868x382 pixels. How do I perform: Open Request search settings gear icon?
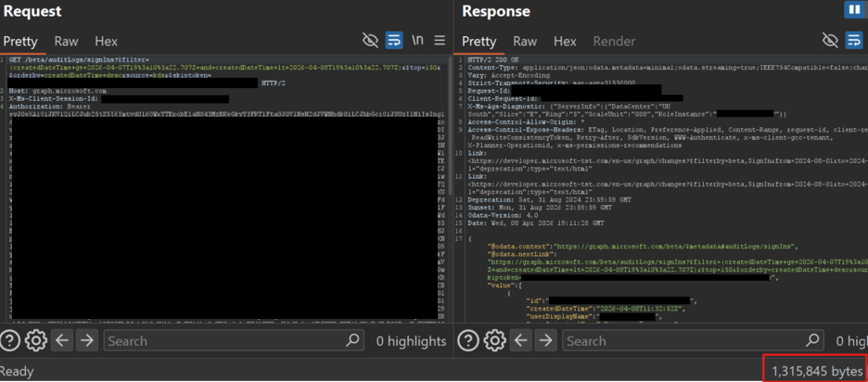pos(36,340)
